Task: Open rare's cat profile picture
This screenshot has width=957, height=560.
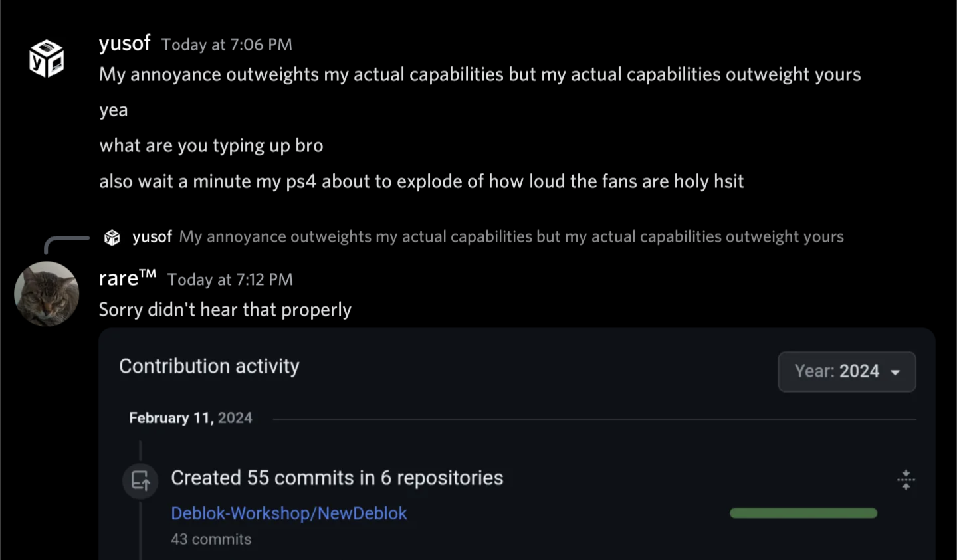Action: [47, 294]
